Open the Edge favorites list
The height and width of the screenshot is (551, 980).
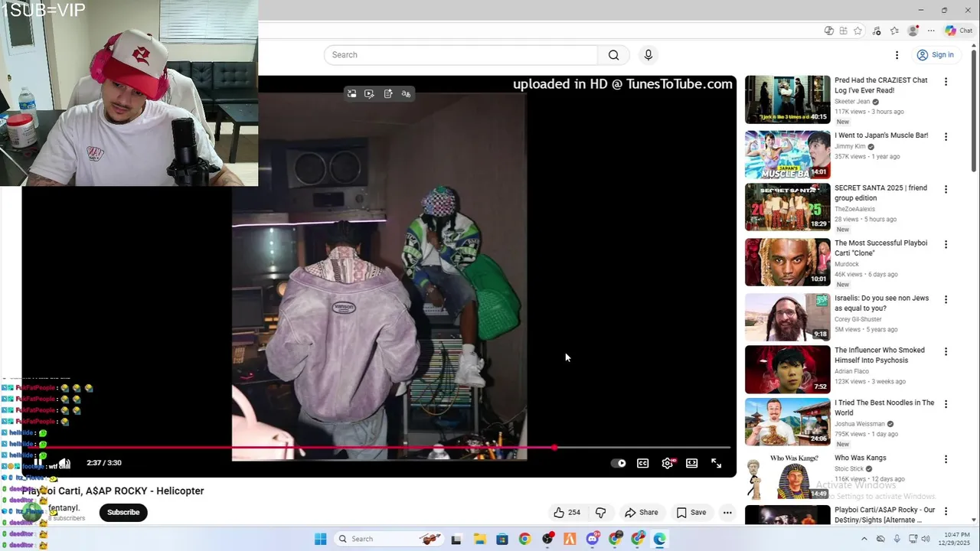point(894,31)
